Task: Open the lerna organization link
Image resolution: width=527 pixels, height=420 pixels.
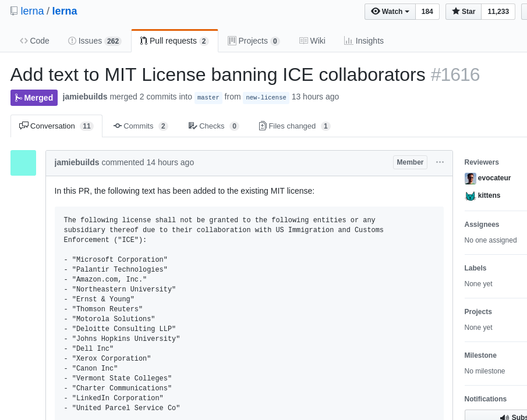Action: tap(32, 11)
